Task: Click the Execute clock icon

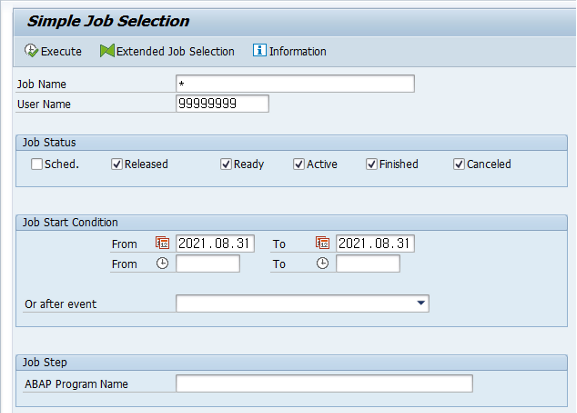Action: [x=31, y=50]
